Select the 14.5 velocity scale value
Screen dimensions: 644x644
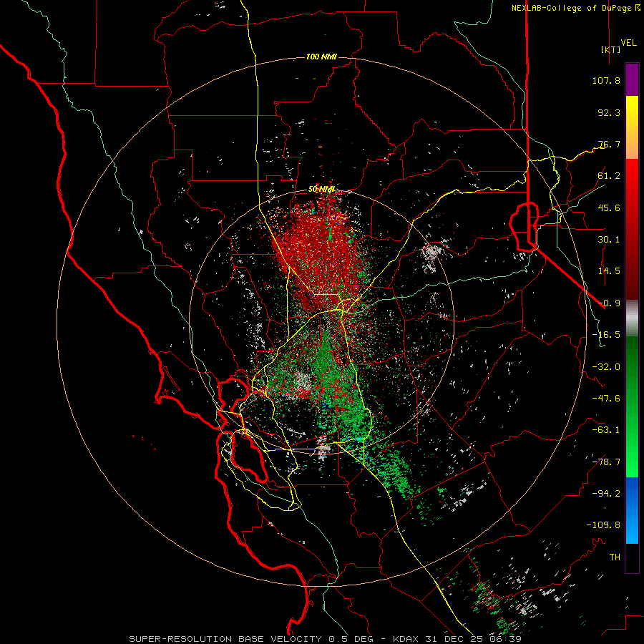point(609,271)
